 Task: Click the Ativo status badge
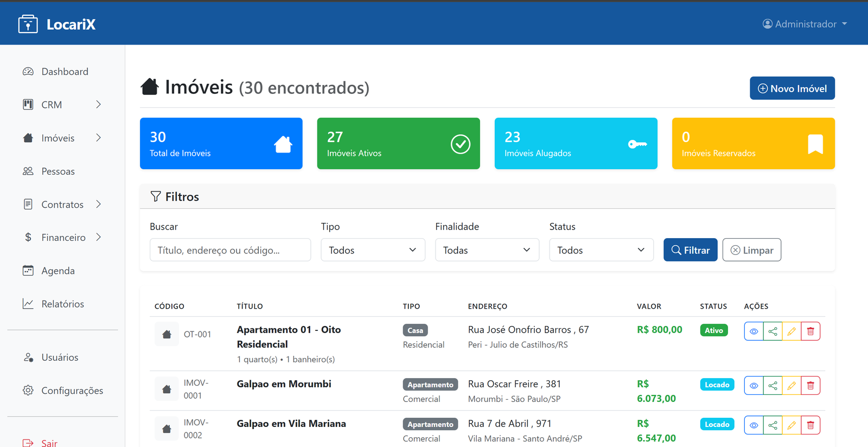714,330
